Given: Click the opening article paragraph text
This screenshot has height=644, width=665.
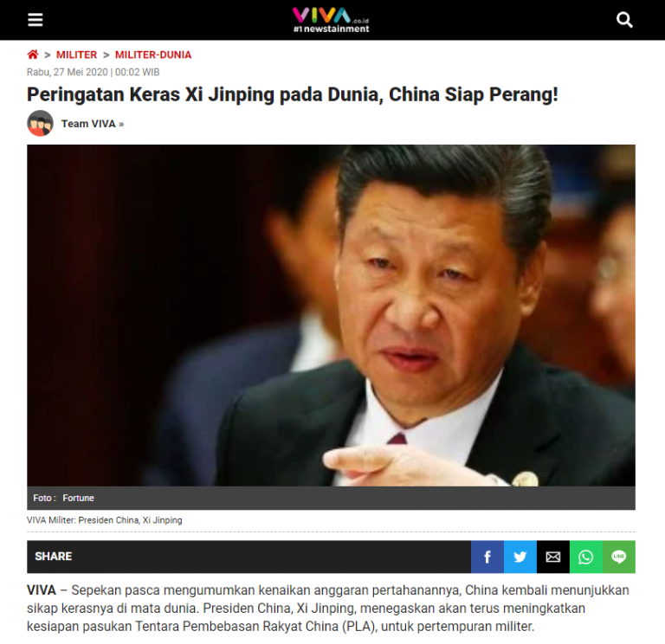Looking at the screenshot, I should tap(328, 608).
